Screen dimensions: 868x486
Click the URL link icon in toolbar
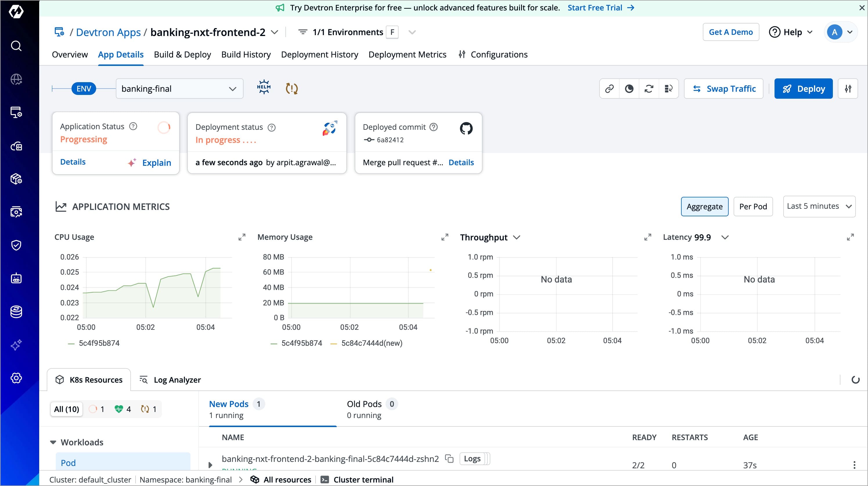click(x=609, y=89)
